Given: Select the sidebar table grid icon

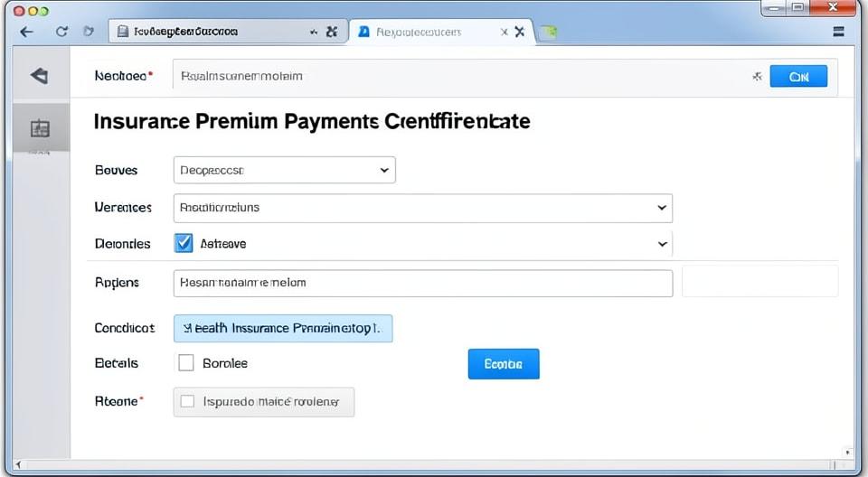Looking at the screenshot, I should click(40, 128).
